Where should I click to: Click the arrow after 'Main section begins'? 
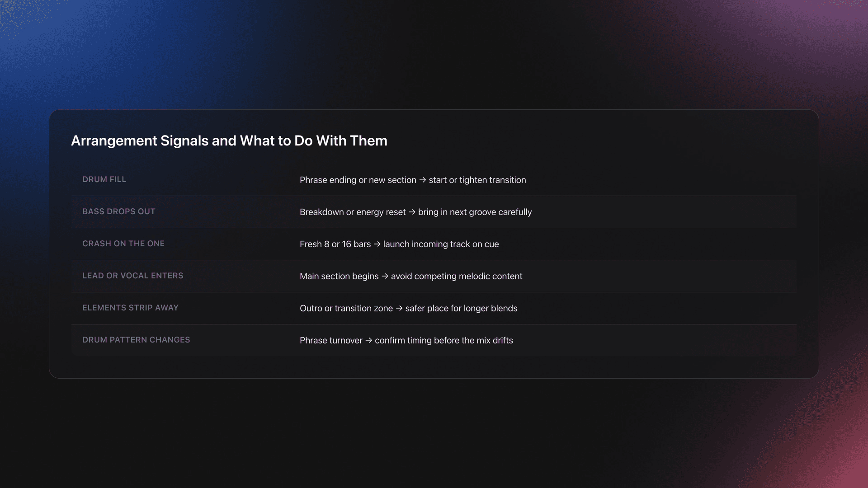385,276
